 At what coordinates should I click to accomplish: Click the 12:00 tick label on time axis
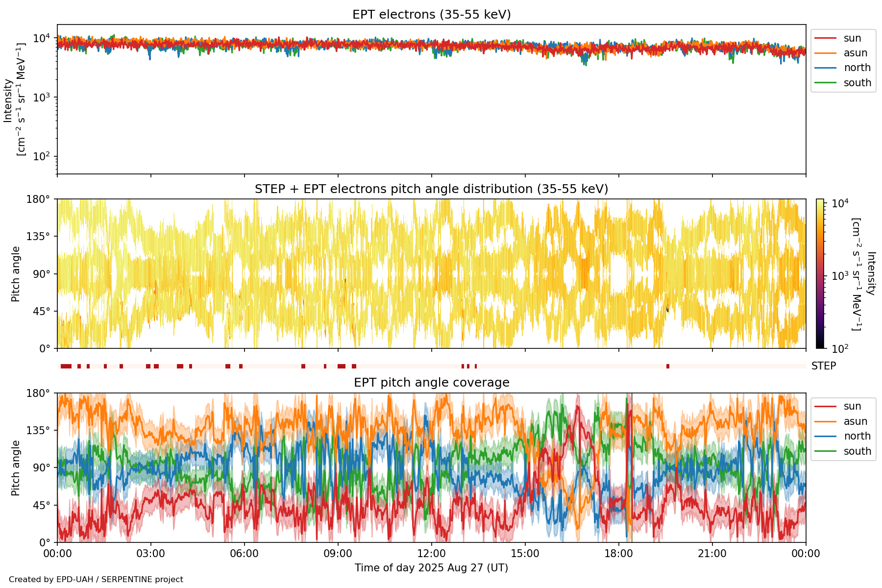click(x=431, y=554)
